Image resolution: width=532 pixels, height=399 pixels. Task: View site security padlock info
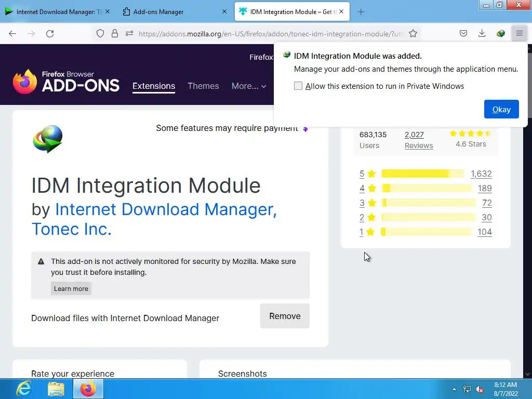pos(115,33)
